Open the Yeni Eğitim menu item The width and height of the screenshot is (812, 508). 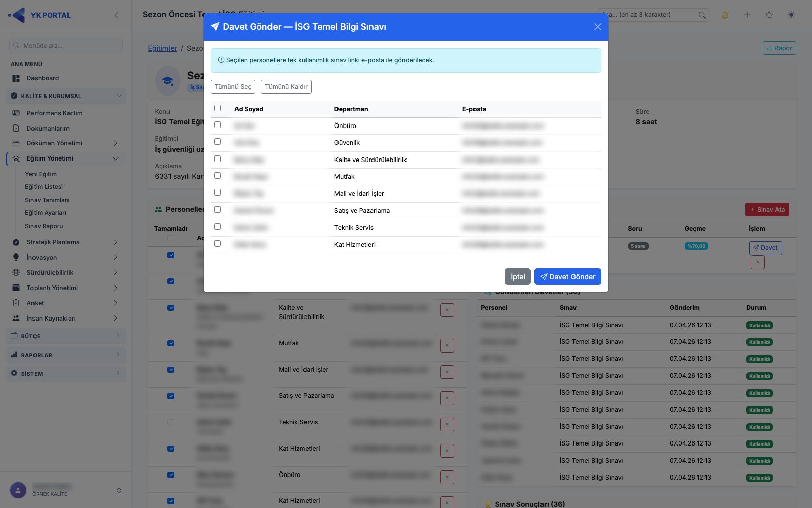coord(41,174)
